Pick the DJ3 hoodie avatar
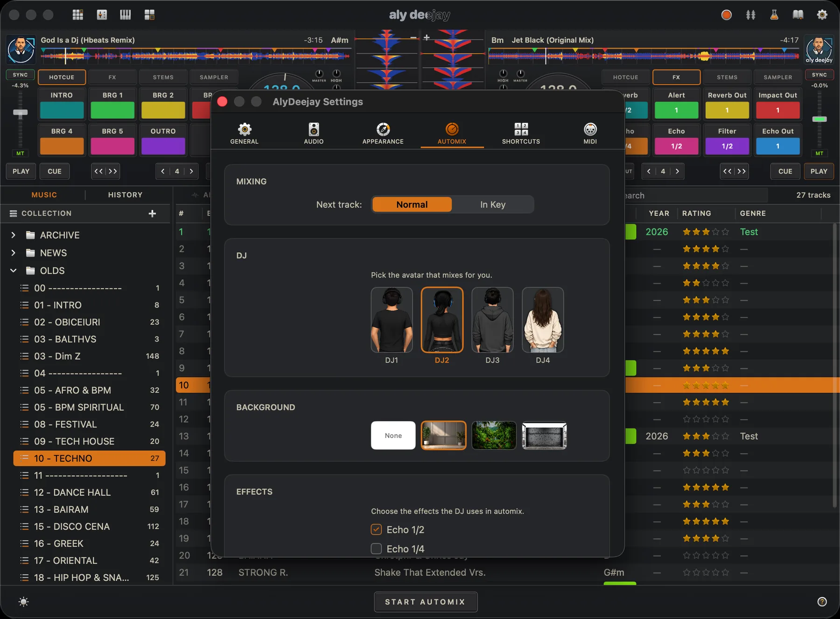This screenshot has width=840, height=619. (x=492, y=320)
